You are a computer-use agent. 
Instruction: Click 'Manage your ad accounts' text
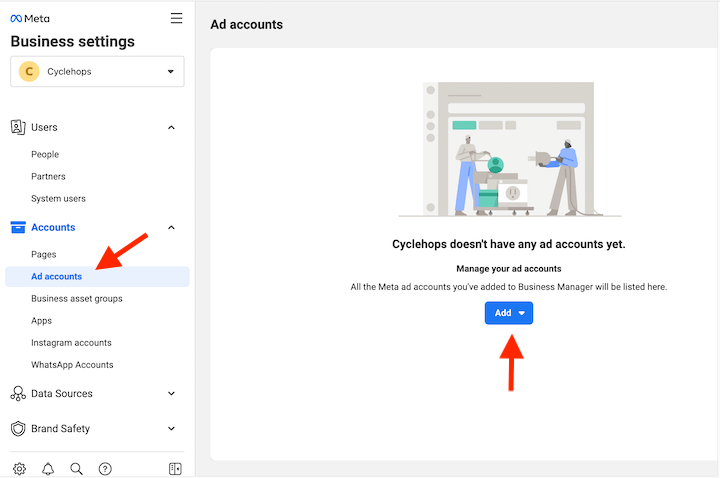[x=509, y=269]
